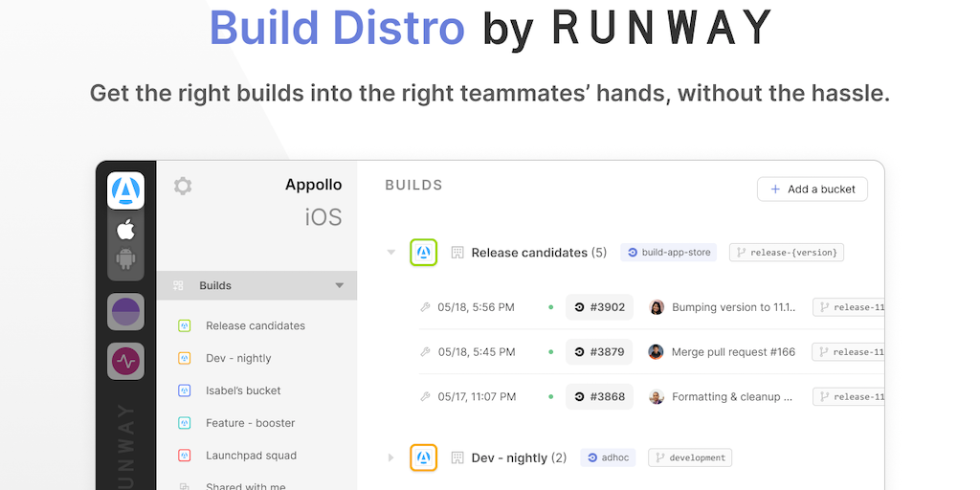980x490 pixels.
Task: Click the development branch tag
Action: tap(690, 457)
